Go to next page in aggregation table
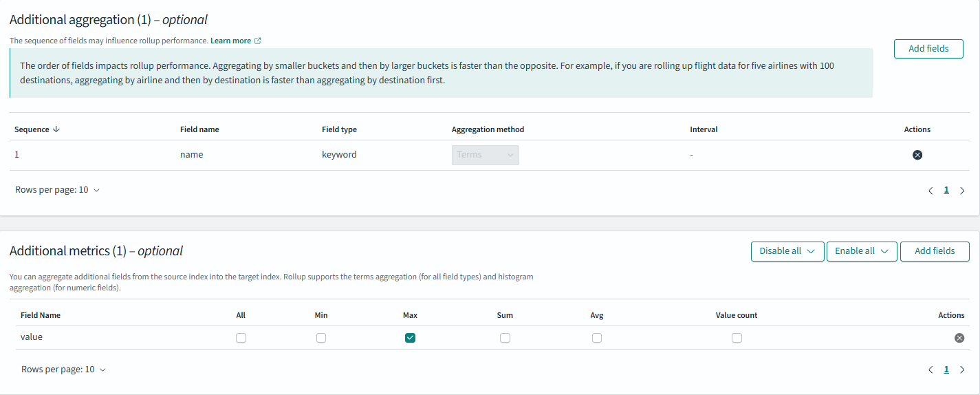This screenshot has width=980, height=395. (x=962, y=191)
